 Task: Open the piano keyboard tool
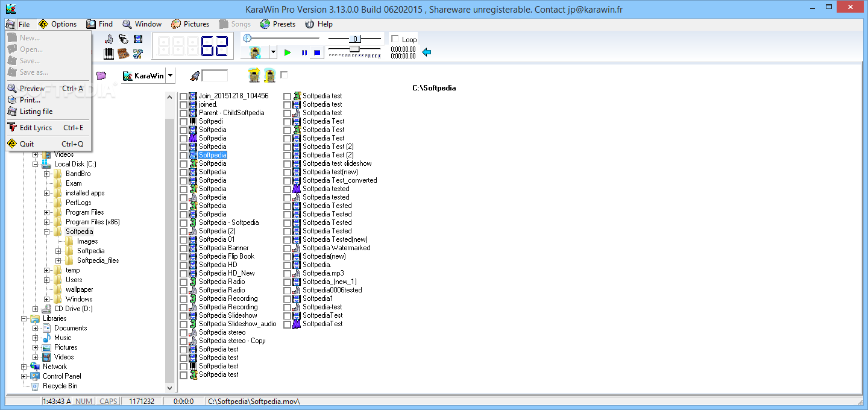tap(109, 54)
